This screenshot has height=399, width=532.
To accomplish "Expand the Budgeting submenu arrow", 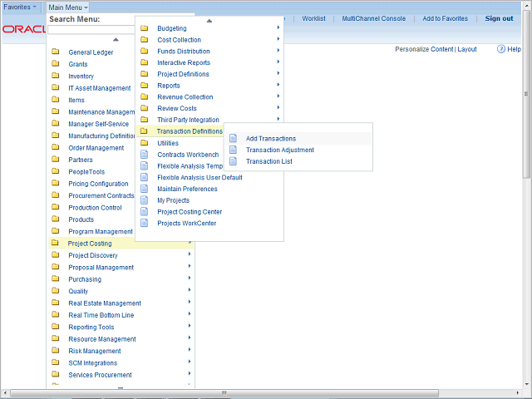I will pos(278,27).
